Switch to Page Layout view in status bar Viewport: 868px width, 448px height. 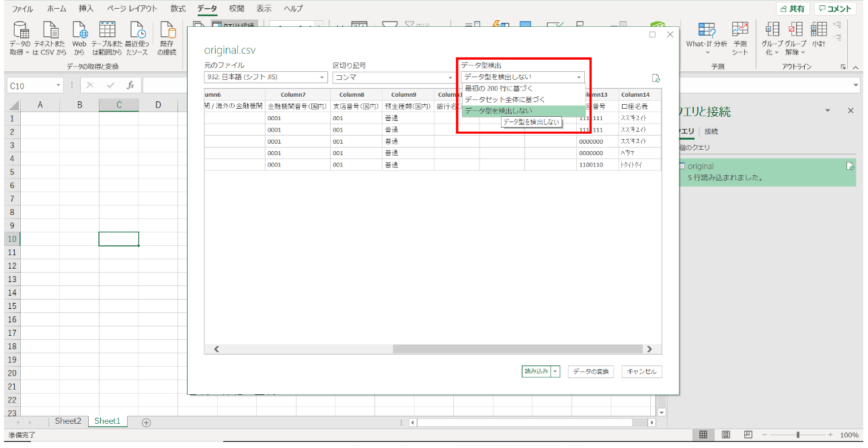click(x=725, y=435)
